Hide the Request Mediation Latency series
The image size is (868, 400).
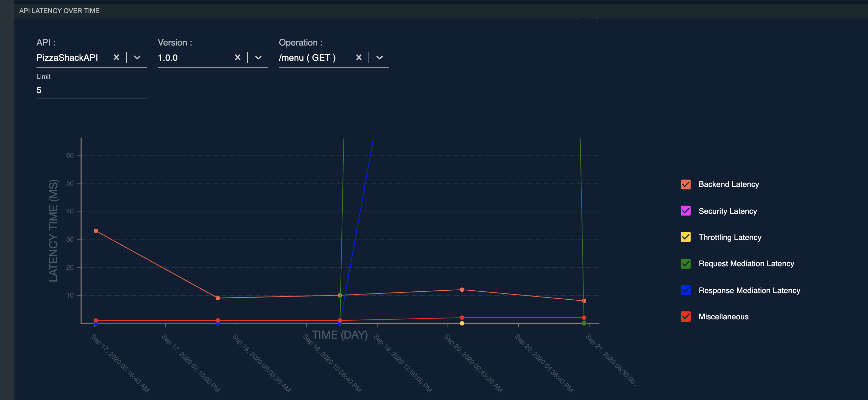(685, 264)
